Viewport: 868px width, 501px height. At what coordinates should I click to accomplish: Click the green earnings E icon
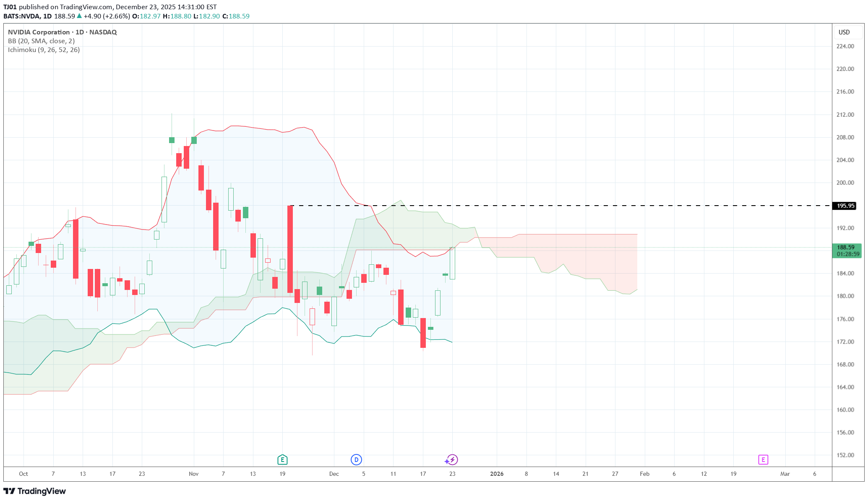(x=282, y=460)
